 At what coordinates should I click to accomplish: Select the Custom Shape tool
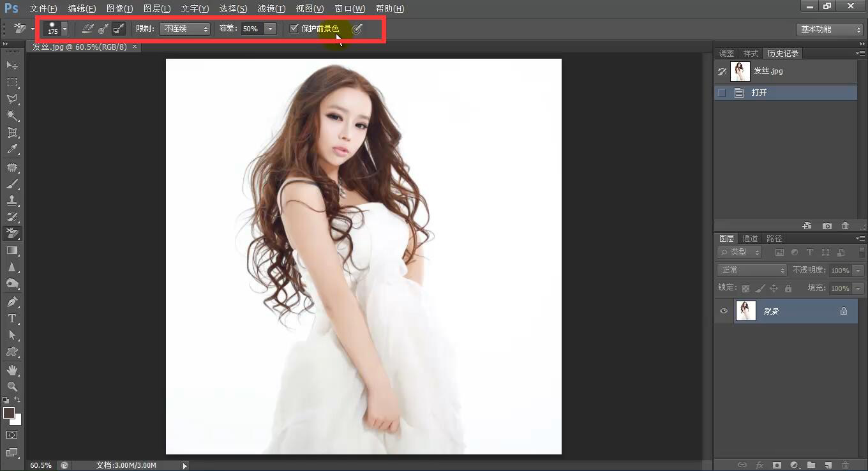[x=12, y=352]
